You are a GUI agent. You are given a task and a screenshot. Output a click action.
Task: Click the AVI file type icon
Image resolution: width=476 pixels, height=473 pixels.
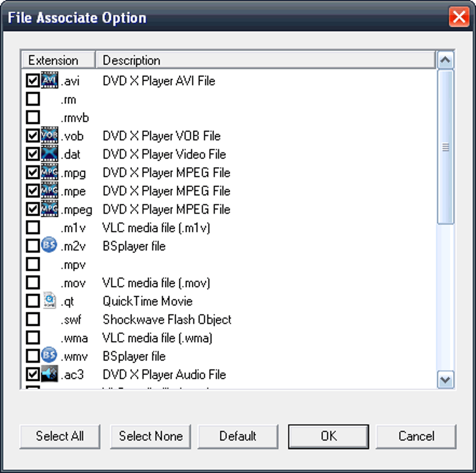coord(49,81)
